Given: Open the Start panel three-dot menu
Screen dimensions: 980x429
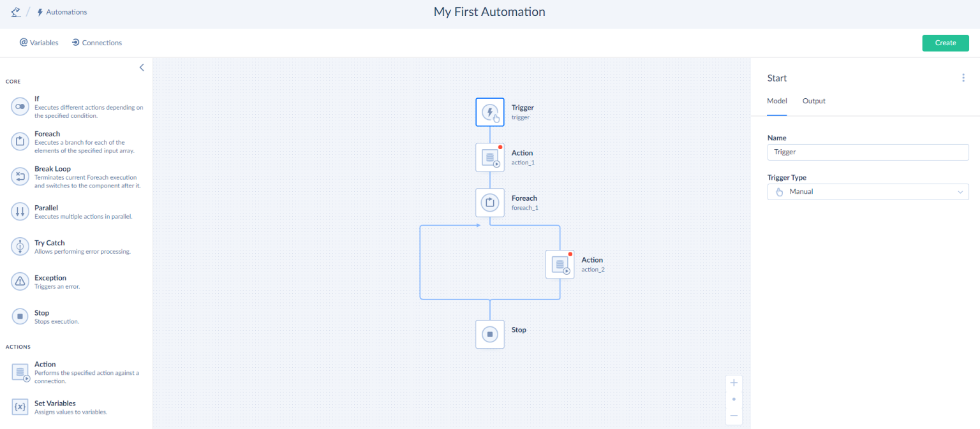Looking at the screenshot, I should click(963, 78).
